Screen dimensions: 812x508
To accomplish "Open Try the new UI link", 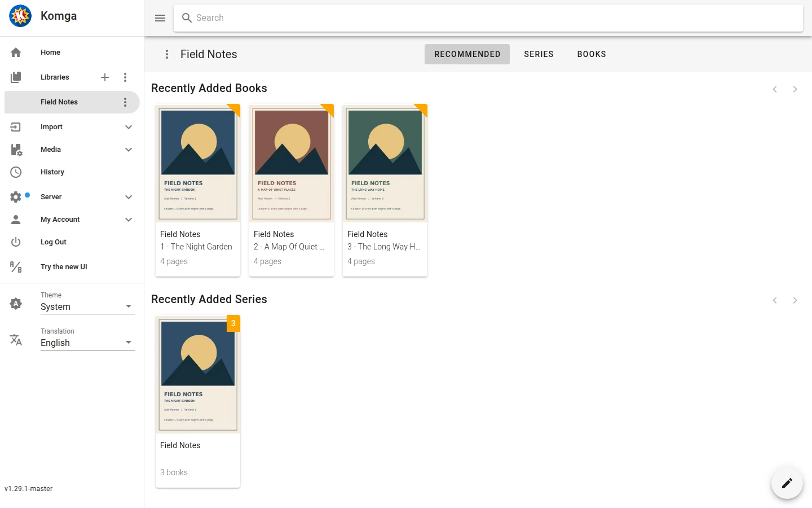I will coord(64,267).
